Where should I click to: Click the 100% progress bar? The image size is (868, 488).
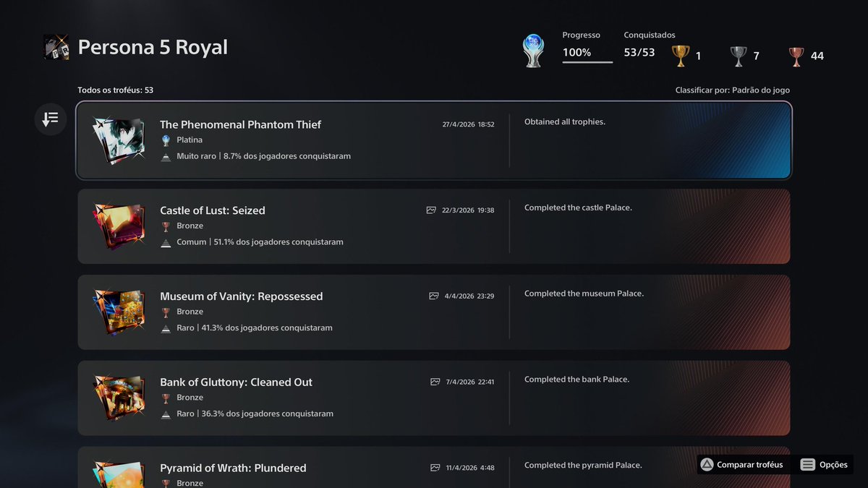point(587,62)
